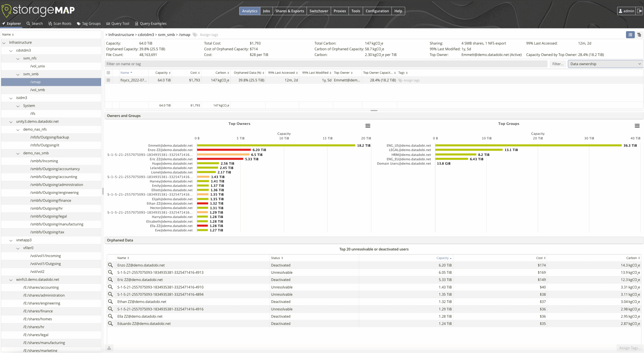Click the magnifier icon beside Enzo ZZ@demo.datadobi.net
Image resolution: width=644 pixels, height=353 pixels.
click(111, 265)
